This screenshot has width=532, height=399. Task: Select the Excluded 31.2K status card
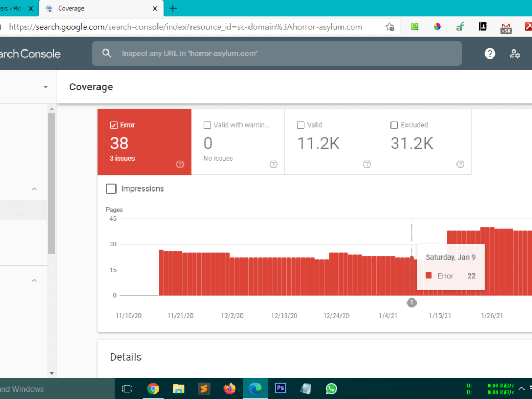[x=425, y=142]
